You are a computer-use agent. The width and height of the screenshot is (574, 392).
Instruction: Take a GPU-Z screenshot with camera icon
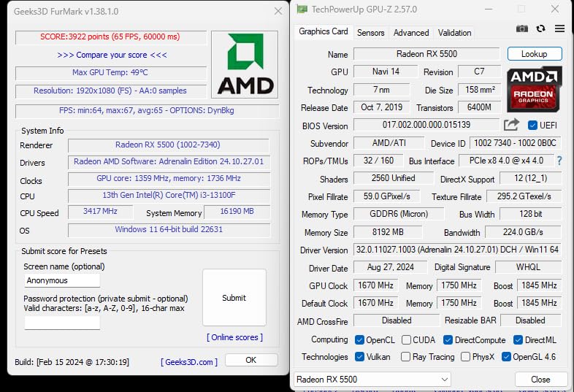point(522,28)
